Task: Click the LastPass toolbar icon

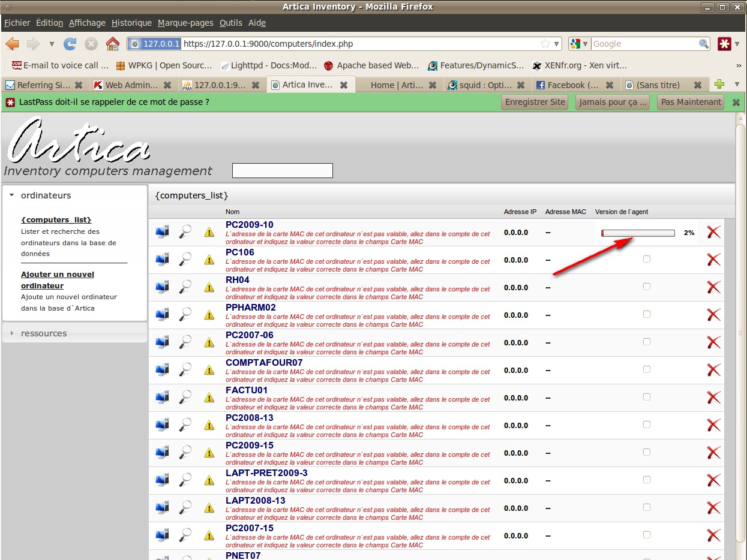Action: pyautogui.click(x=725, y=44)
